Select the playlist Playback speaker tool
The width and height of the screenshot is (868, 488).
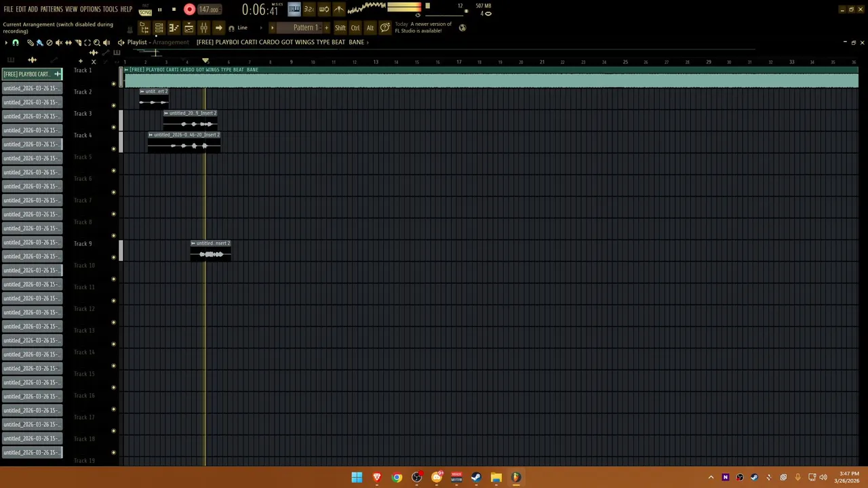click(x=106, y=43)
